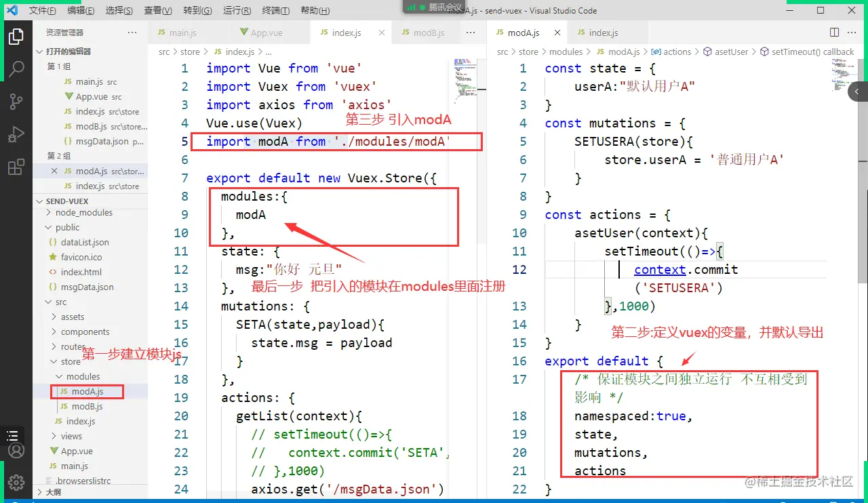The height and width of the screenshot is (503, 868).
Task: Open the 运行(R) menu
Action: [x=237, y=11]
